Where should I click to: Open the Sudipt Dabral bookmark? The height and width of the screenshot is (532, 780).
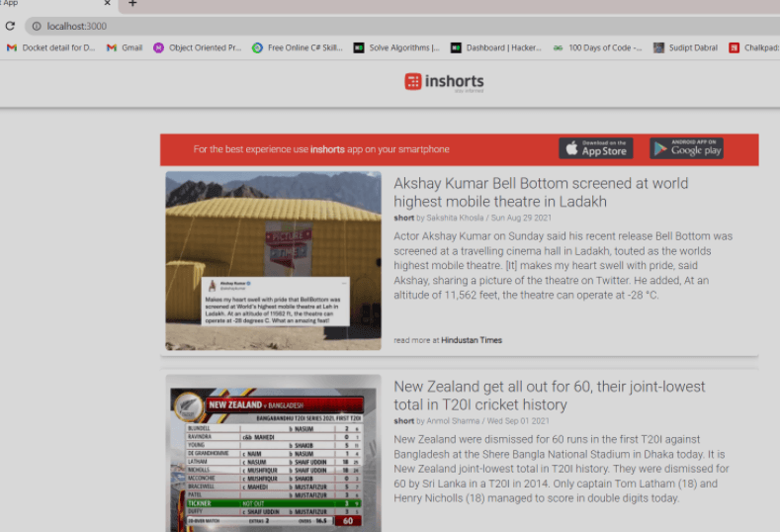click(685, 47)
